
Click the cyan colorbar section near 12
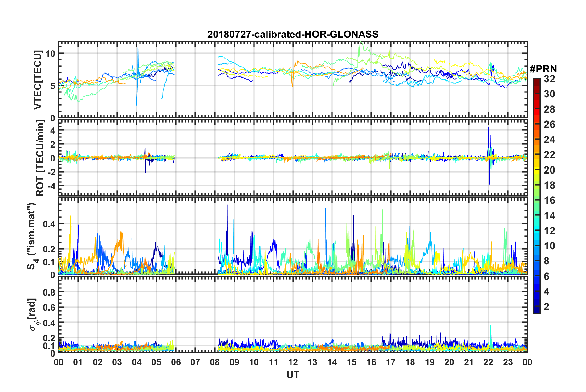tap(536, 231)
